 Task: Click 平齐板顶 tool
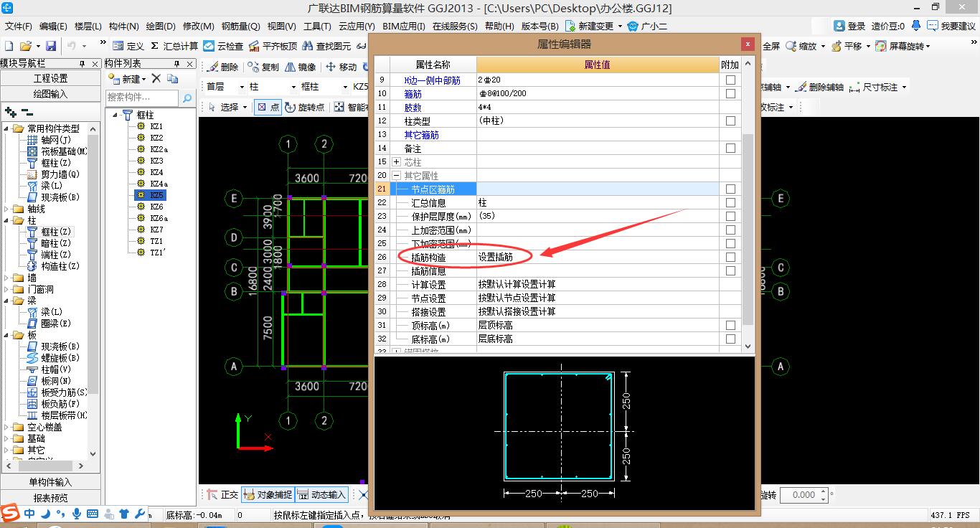pos(273,46)
